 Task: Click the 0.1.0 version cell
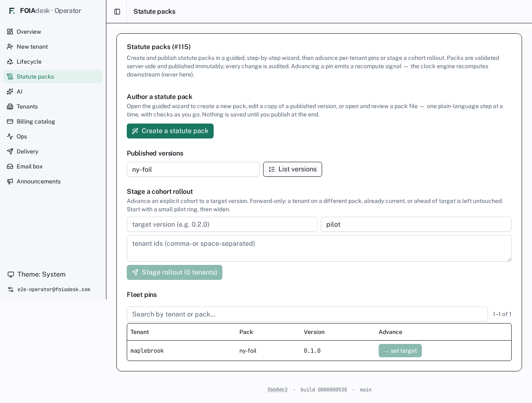[312, 351]
